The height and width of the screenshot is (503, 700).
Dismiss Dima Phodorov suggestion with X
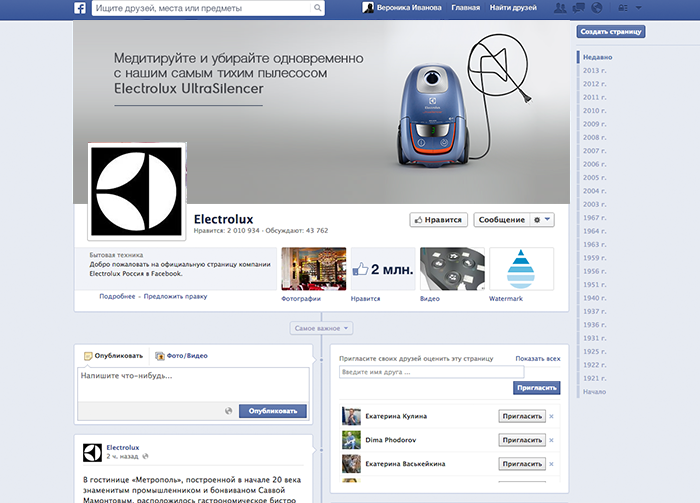coord(551,440)
